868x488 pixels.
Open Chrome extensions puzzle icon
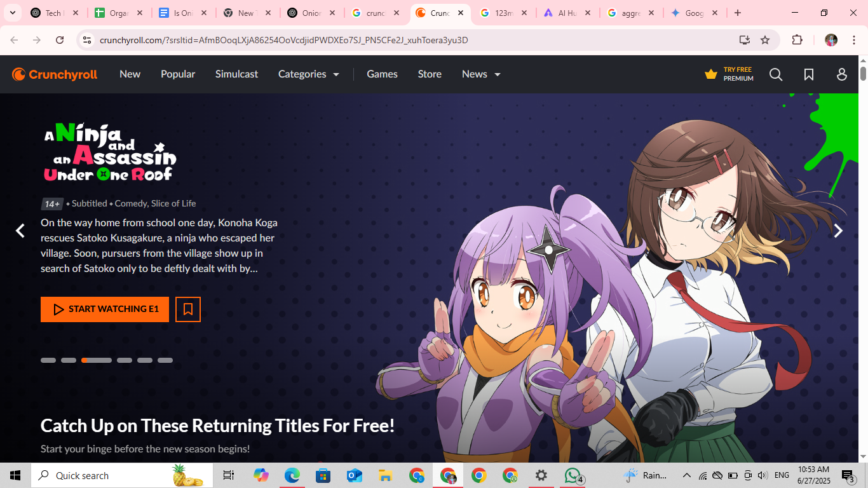pyautogui.click(x=797, y=40)
